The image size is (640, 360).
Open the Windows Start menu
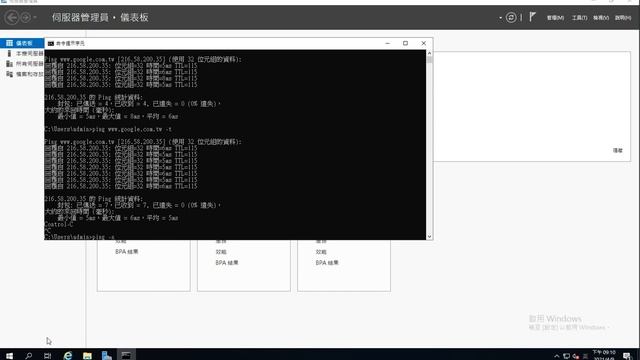[9, 356]
